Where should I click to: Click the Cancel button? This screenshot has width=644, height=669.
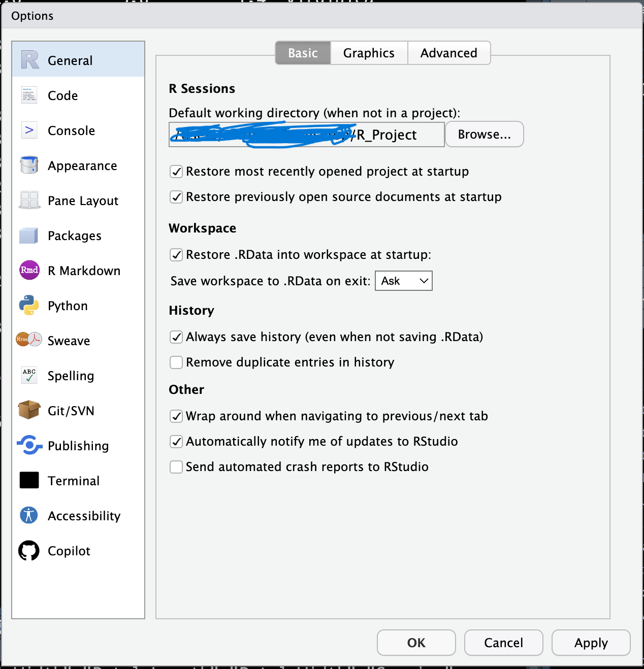tap(504, 643)
